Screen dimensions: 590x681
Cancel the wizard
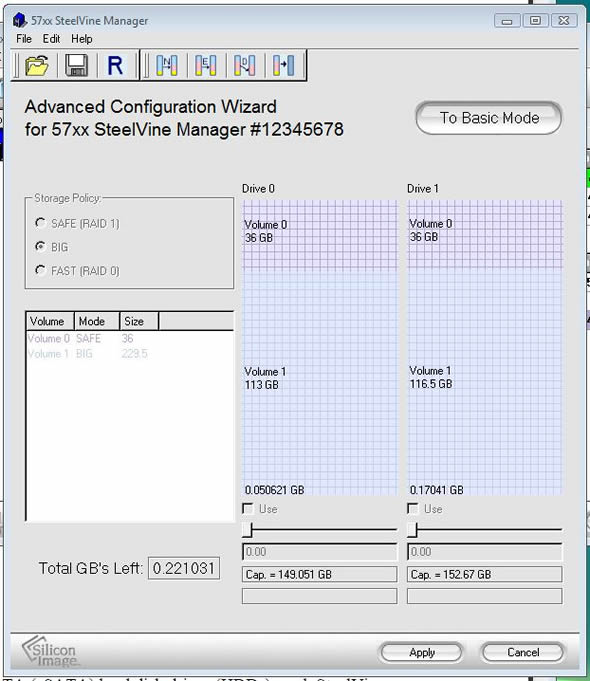523,652
